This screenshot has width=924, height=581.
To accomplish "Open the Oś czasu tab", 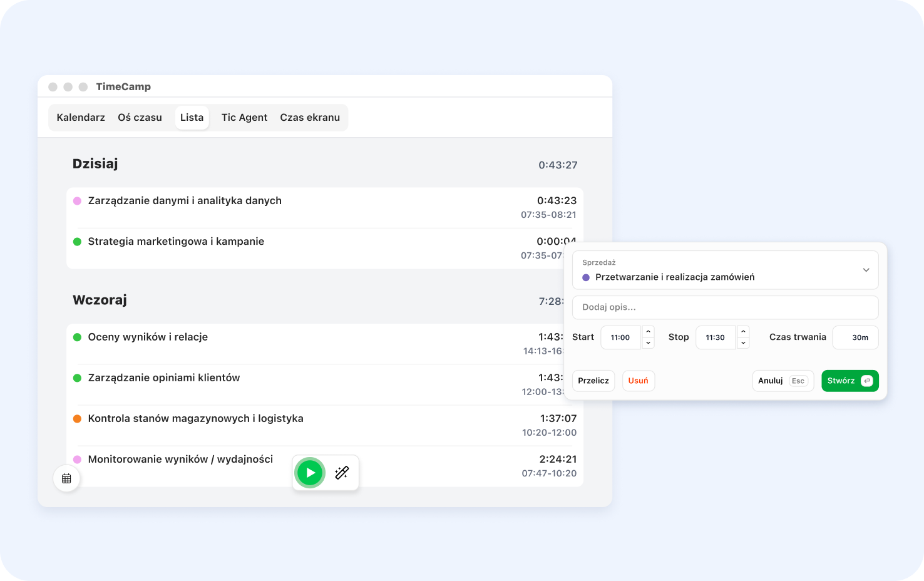I will coord(140,118).
